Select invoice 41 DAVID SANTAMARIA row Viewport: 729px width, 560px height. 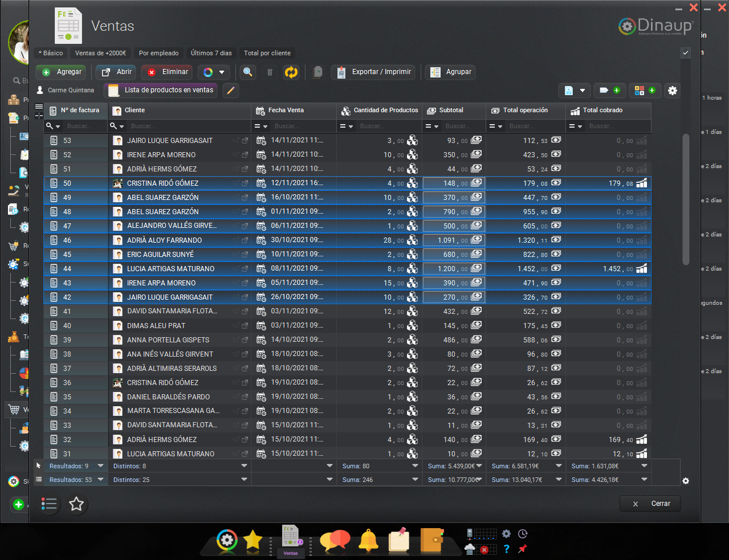tap(347, 312)
